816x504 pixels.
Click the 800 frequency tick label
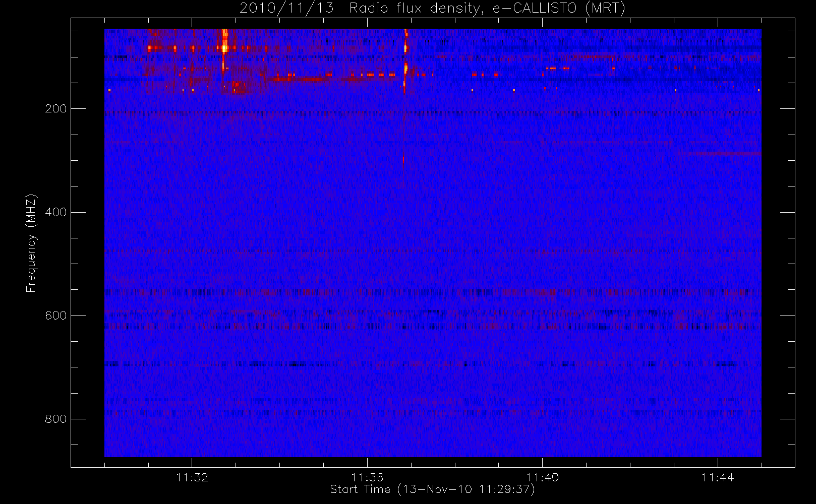pyautogui.click(x=56, y=419)
